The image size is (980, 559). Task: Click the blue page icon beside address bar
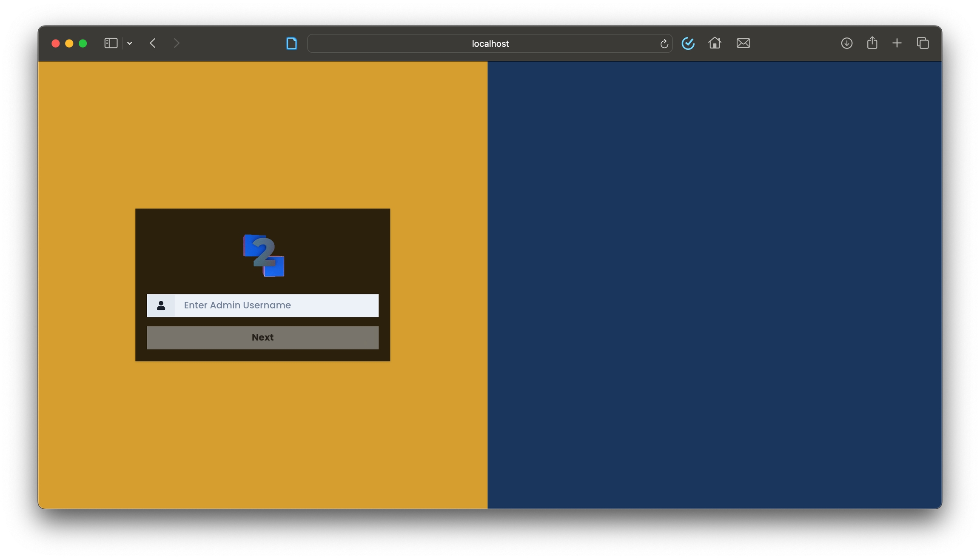pyautogui.click(x=291, y=43)
